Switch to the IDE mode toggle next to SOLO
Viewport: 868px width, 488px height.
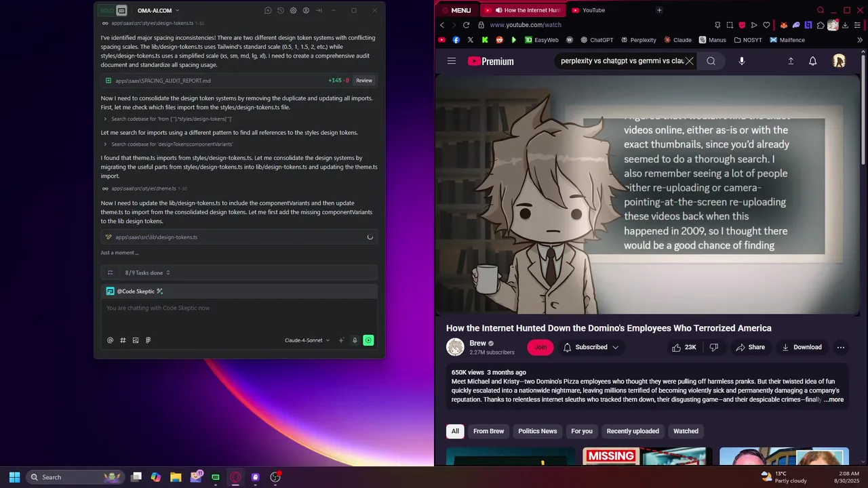pyautogui.click(x=121, y=10)
